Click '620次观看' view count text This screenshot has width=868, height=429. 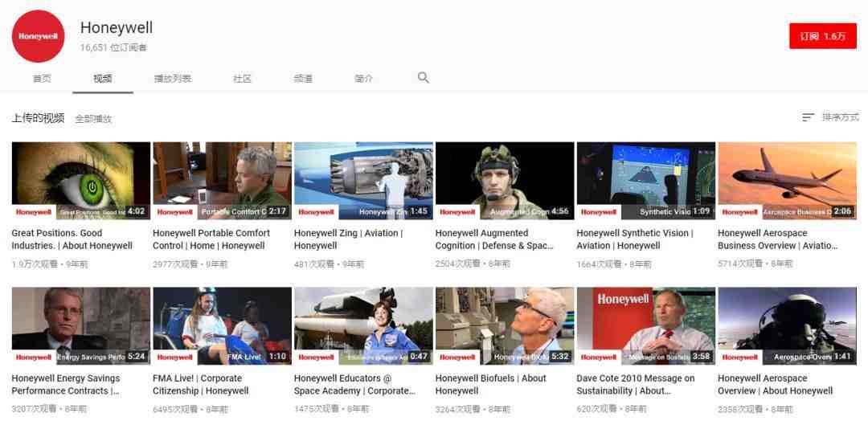(596, 409)
